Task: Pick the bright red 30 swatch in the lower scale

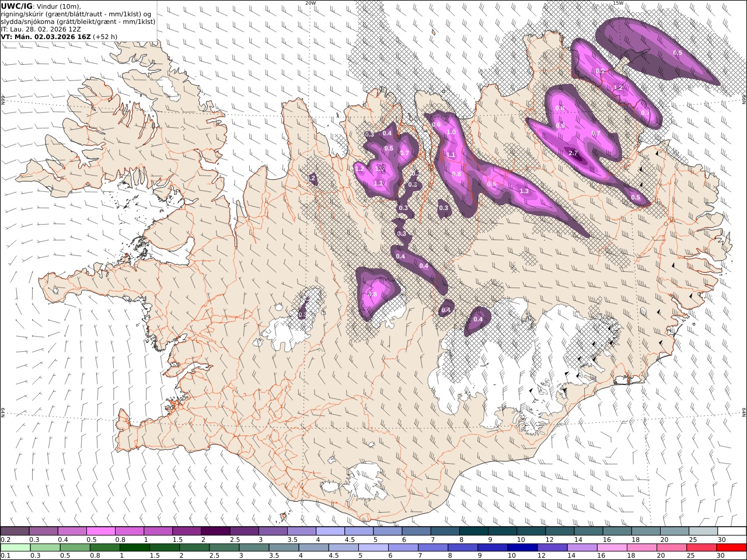Action: click(x=731, y=548)
